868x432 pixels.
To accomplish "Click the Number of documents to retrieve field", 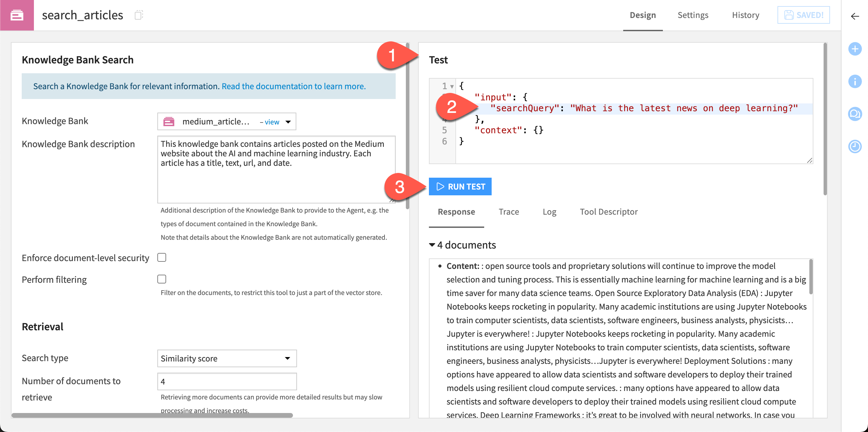I will 227,381.
